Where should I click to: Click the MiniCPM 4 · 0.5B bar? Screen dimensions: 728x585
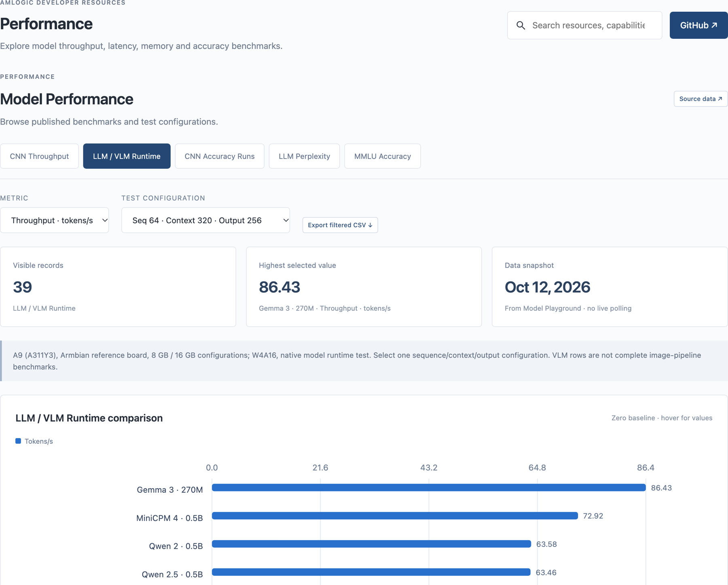(x=395, y=516)
